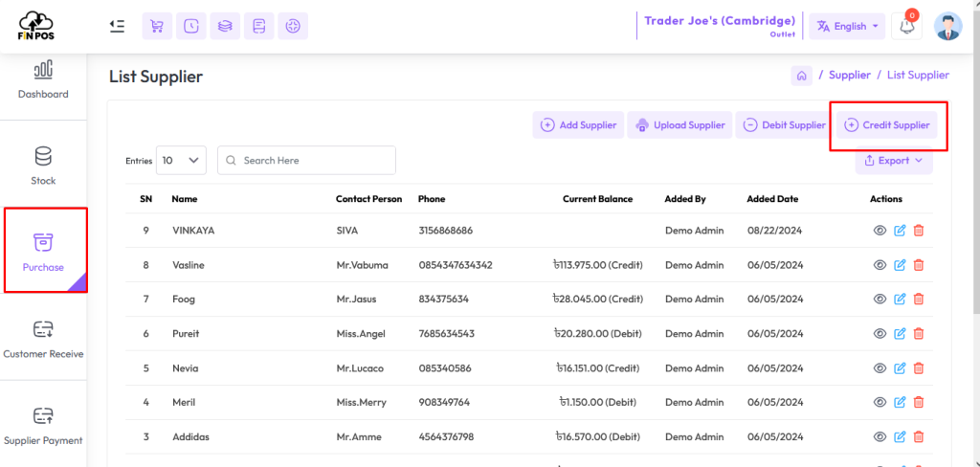This screenshot has width=980, height=467.
Task: Sort by the Added Date column header
Action: point(772,199)
